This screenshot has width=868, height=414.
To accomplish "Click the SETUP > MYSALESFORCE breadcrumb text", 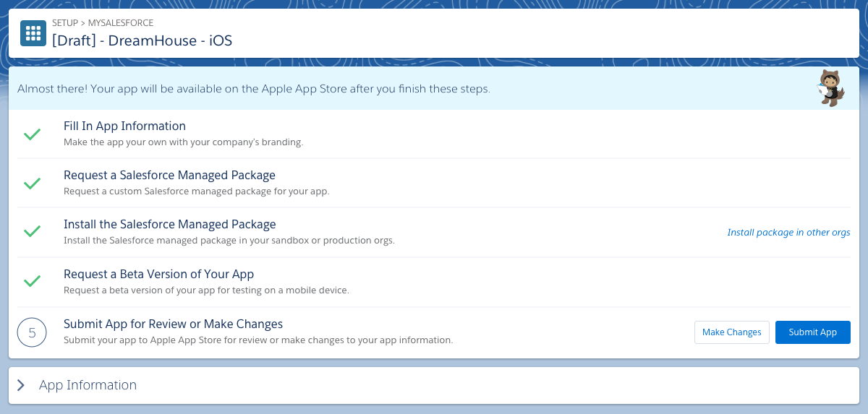I will click(x=103, y=23).
